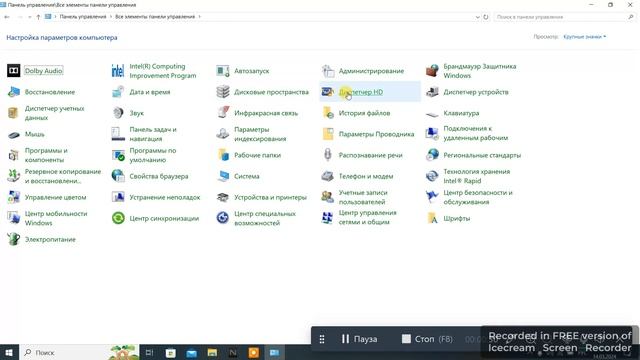Open the Региональные стандарты globe icon
Viewport: 640px width, 360px height.
click(432, 155)
